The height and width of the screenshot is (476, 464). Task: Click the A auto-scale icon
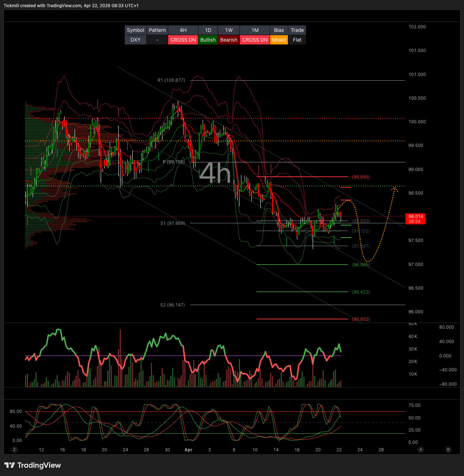pos(421,449)
